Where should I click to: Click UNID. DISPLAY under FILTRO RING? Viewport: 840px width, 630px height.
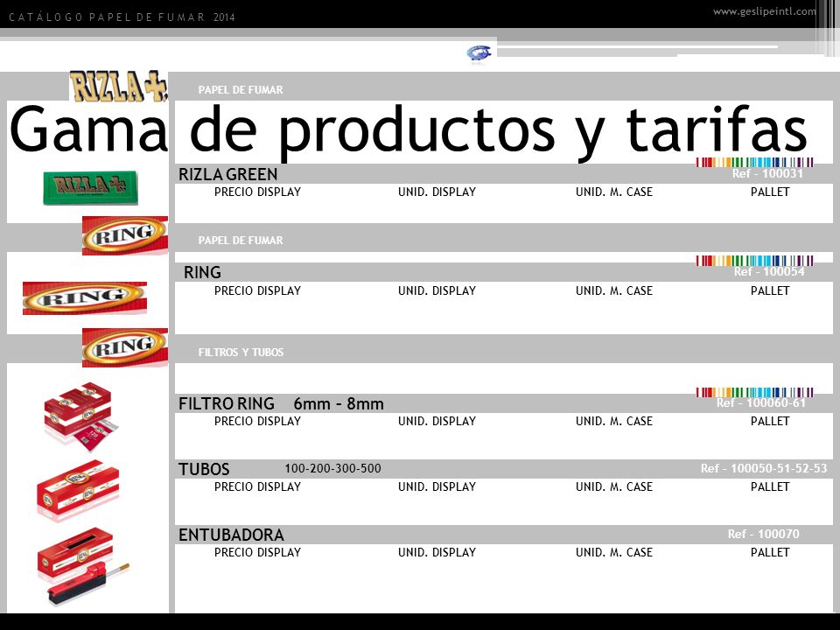(437, 421)
